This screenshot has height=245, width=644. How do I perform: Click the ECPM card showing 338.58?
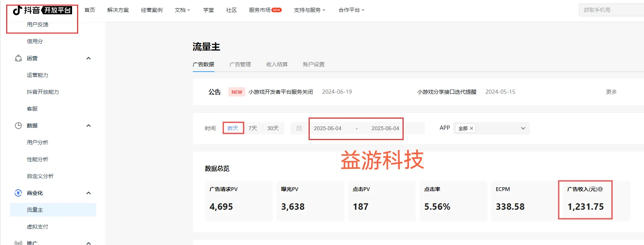(x=525, y=201)
